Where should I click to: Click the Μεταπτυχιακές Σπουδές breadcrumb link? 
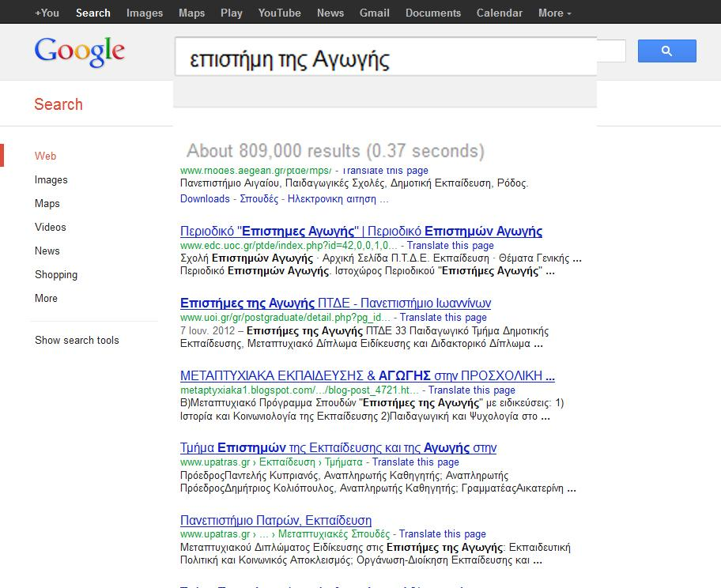coord(334,533)
